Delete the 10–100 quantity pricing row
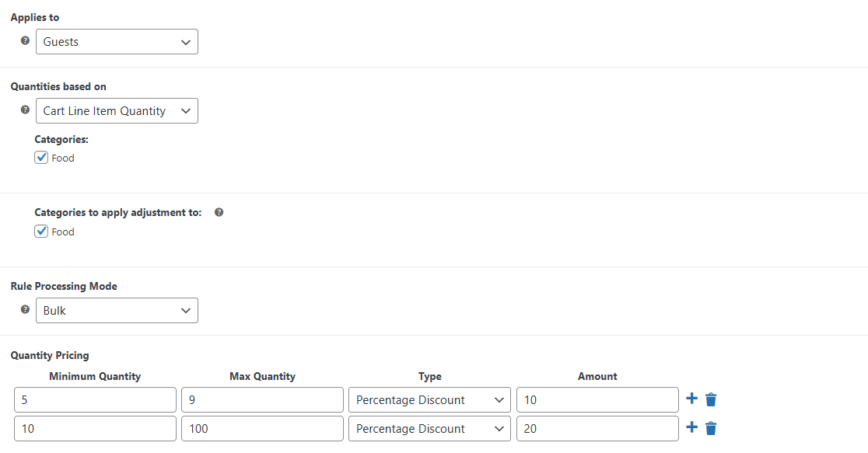This screenshot has width=868, height=453. coord(711,427)
